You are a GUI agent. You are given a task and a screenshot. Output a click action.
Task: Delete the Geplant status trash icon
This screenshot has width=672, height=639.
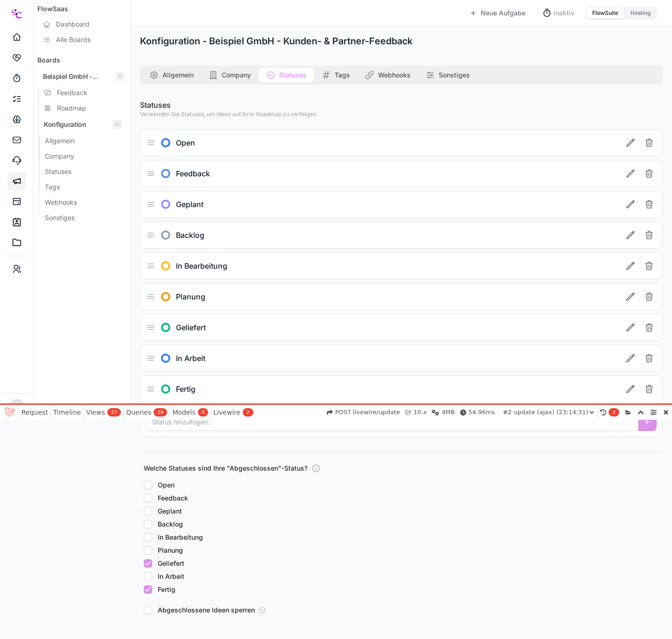(x=649, y=204)
